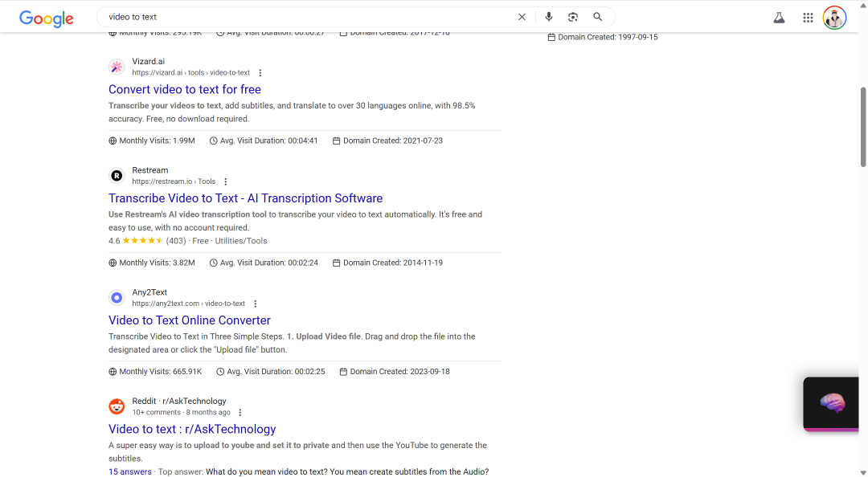Click the Restream site favicon

(117, 176)
